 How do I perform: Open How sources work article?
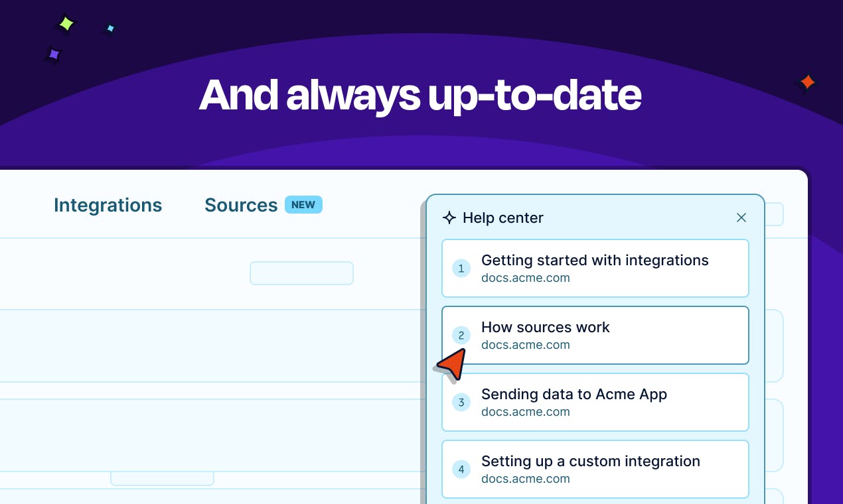click(595, 335)
